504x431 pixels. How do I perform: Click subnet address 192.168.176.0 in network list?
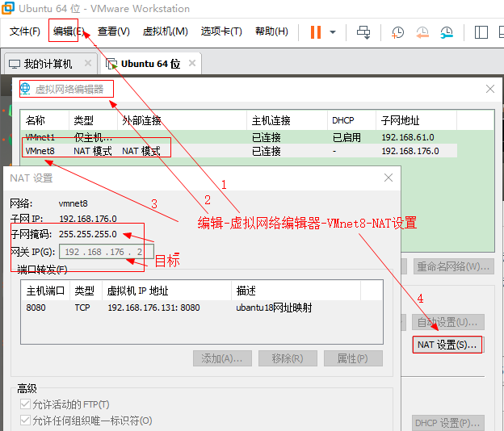410,151
